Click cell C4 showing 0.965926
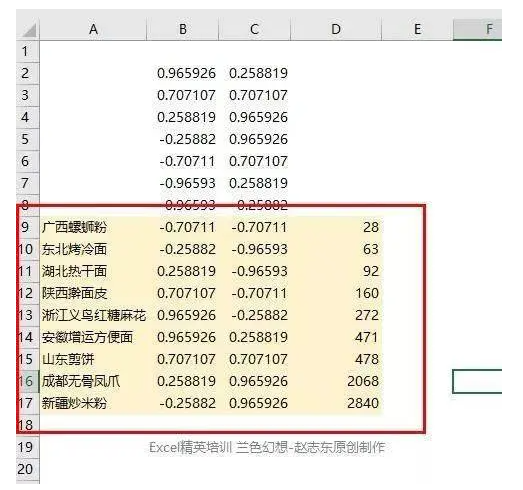This screenshot has width=523, height=490. point(254,117)
